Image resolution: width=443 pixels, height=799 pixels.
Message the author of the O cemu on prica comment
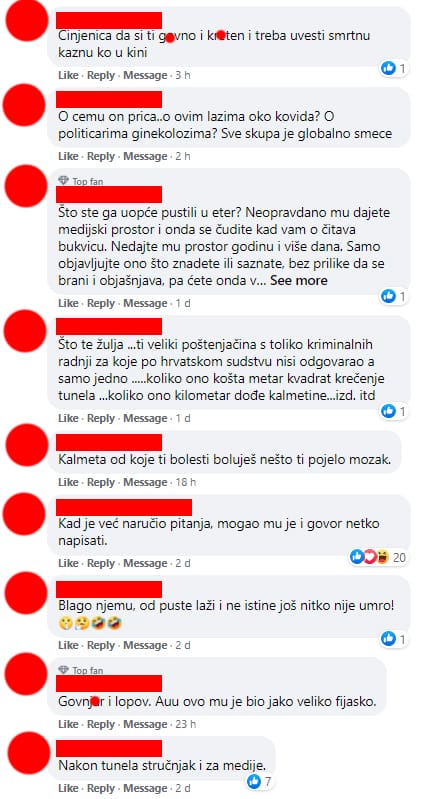tap(145, 156)
